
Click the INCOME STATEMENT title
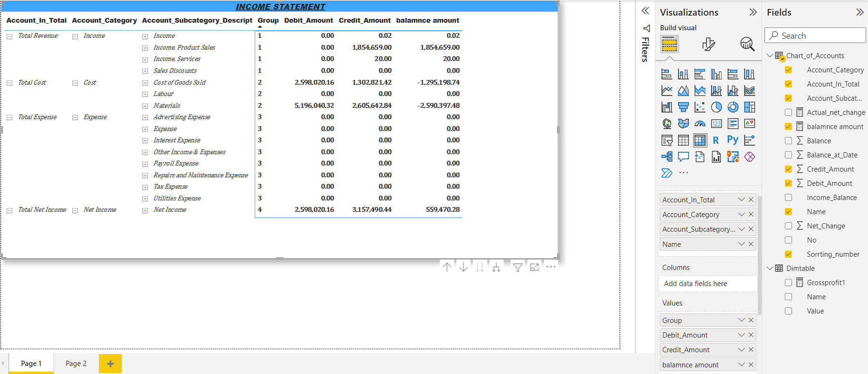pos(280,7)
